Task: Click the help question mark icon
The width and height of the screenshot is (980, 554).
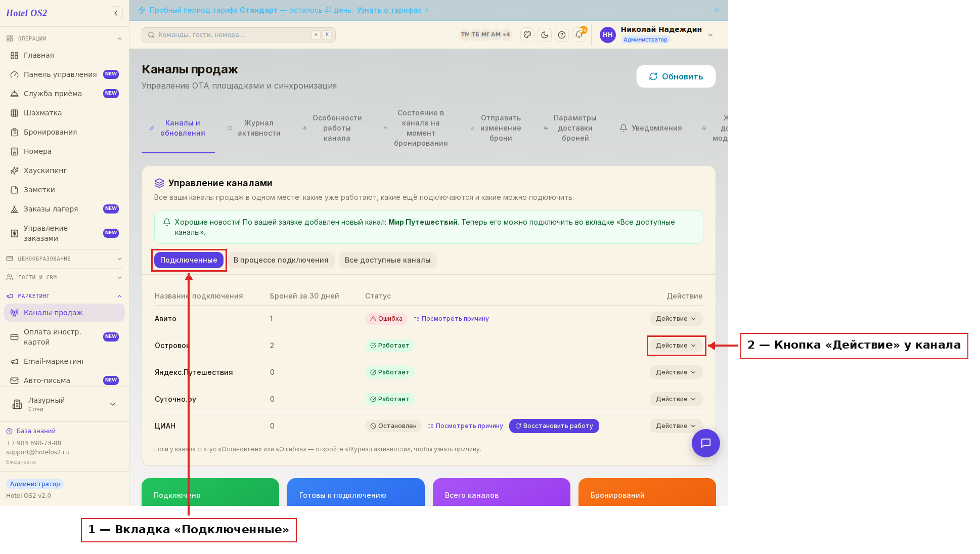Action: click(562, 35)
